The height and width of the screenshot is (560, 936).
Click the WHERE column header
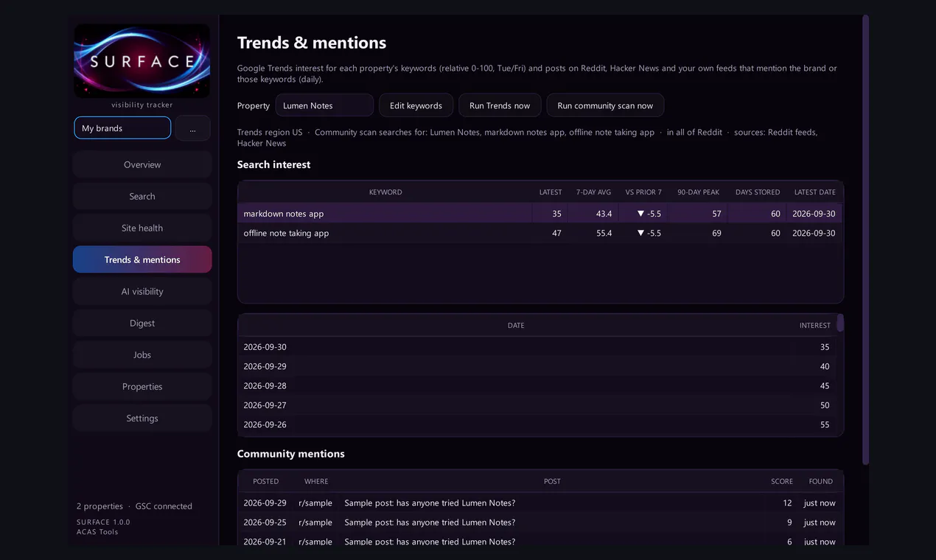(316, 482)
